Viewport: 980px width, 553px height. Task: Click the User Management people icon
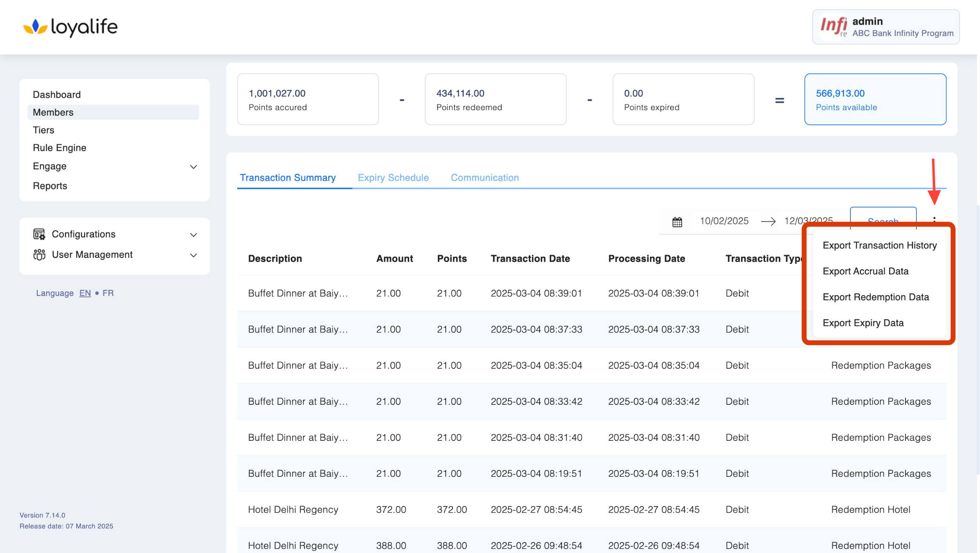point(39,254)
